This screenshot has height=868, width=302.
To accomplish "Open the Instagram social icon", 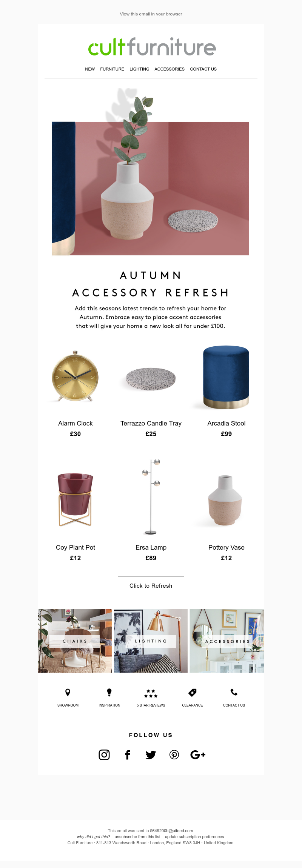I will pos(104,754).
